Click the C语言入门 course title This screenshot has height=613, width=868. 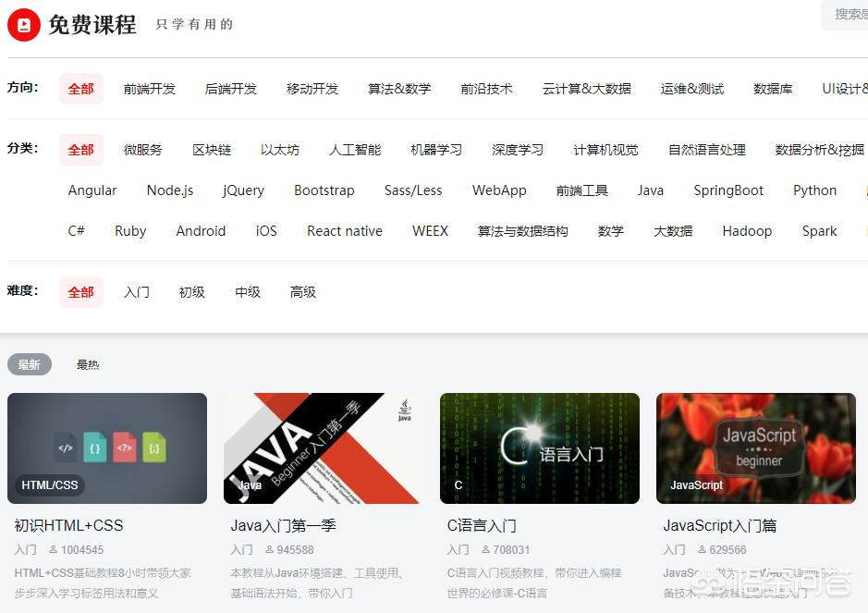pos(482,525)
